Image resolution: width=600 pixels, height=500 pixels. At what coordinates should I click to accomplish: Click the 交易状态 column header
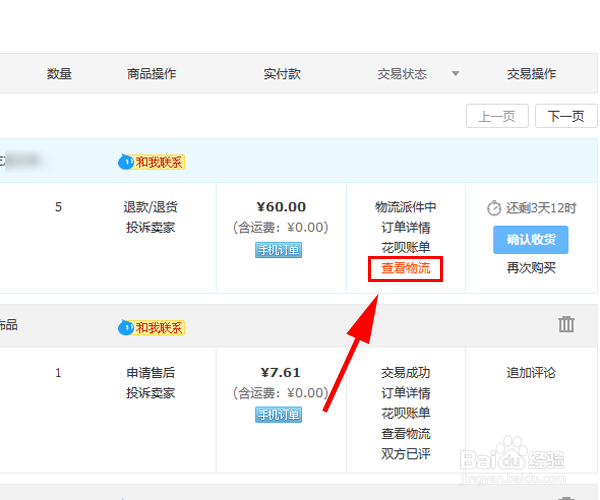[402, 74]
